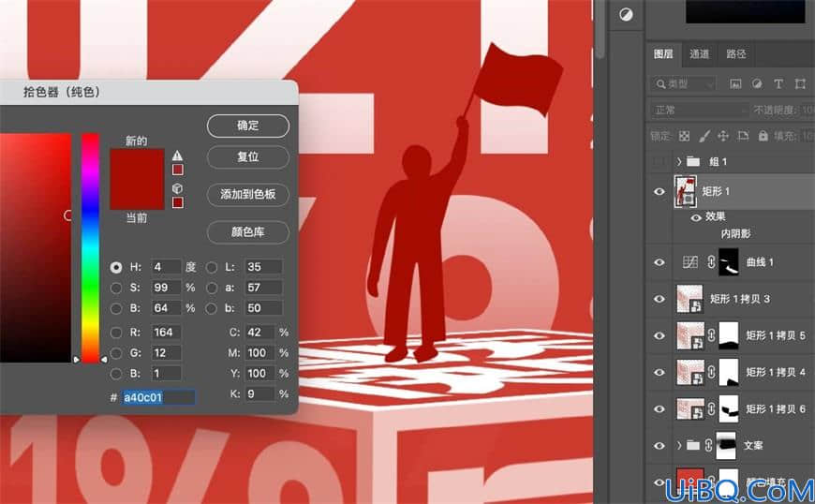Hide the 矩形 1 拷贝 5 layer
Image resolution: width=815 pixels, height=504 pixels.
pyautogui.click(x=659, y=335)
